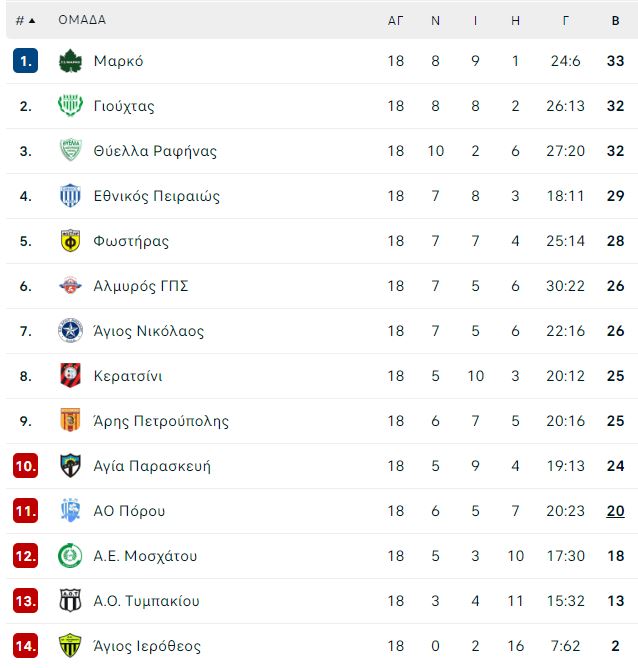The height and width of the screenshot is (668, 638).
Task: Click the Γιούχτας green striped crest
Action: pos(70,106)
